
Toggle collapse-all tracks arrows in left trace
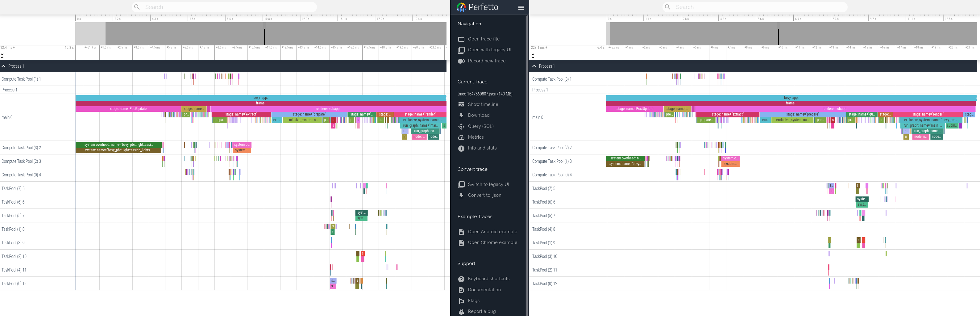2,56
